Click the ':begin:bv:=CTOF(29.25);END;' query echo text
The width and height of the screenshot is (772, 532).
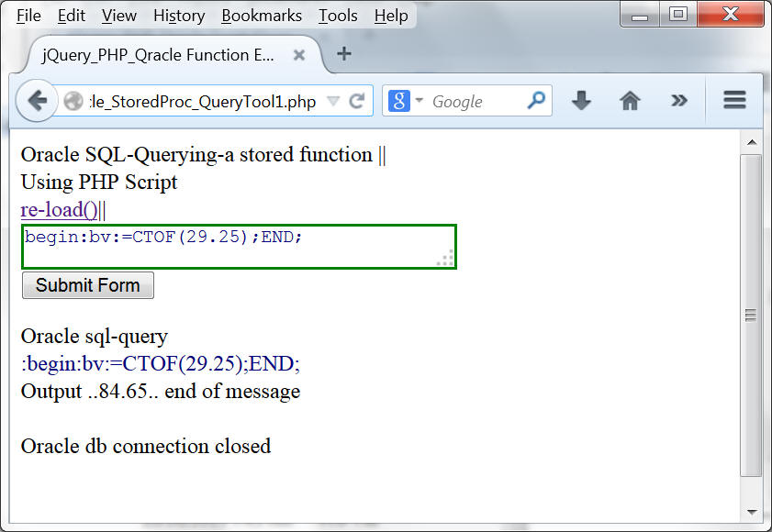coord(161,364)
